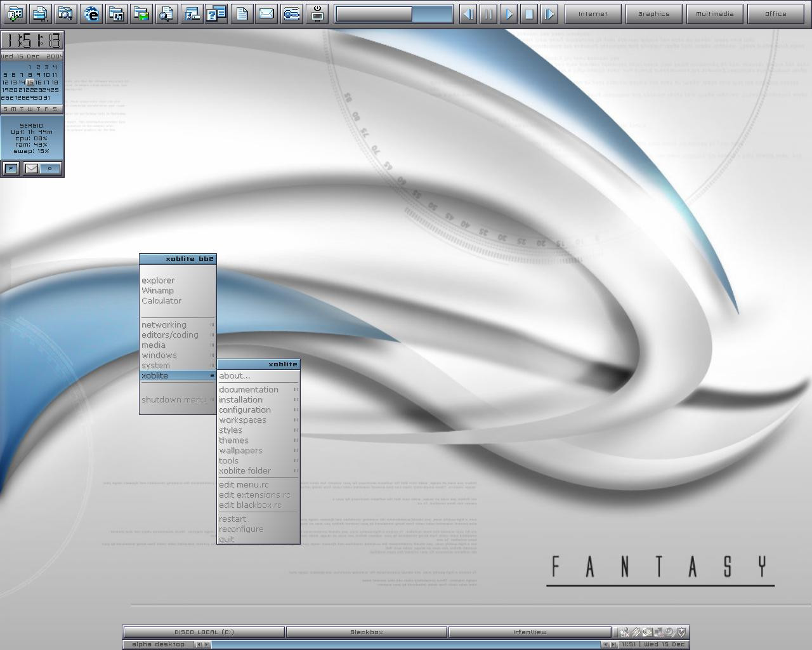The height and width of the screenshot is (650, 812).
Task: Expand the documentation submenu
Action: pyautogui.click(x=258, y=390)
